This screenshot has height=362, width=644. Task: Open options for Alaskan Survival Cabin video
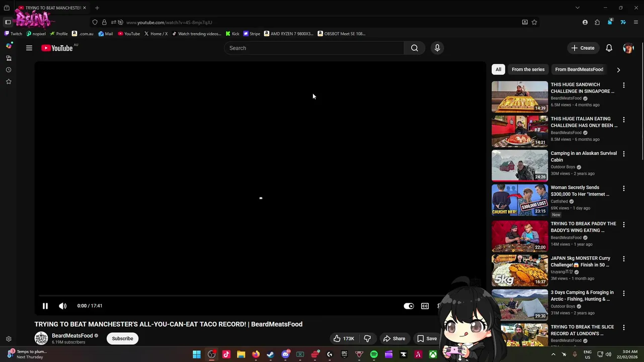point(623,154)
